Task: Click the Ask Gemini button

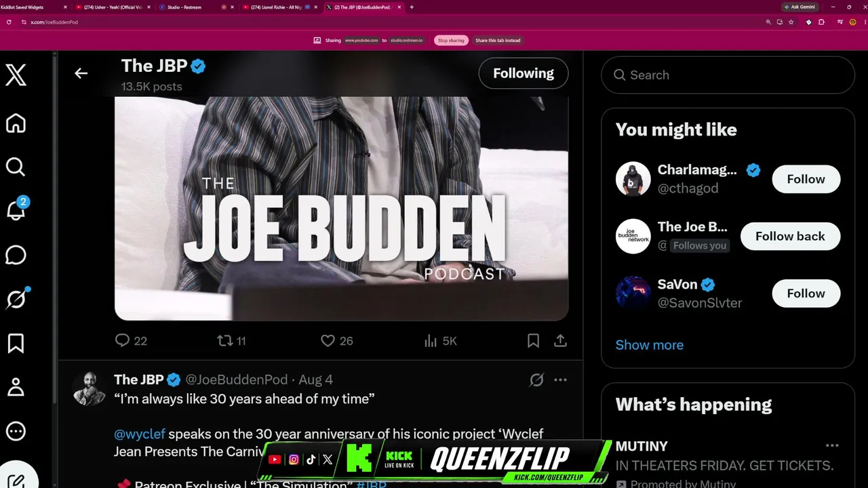Action: [x=800, y=7]
